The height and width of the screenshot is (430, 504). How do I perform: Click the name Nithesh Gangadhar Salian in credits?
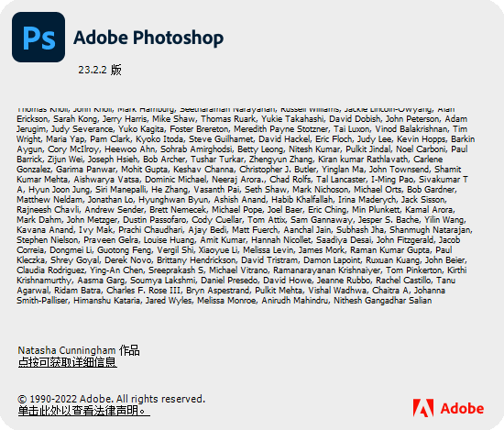click(x=383, y=301)
